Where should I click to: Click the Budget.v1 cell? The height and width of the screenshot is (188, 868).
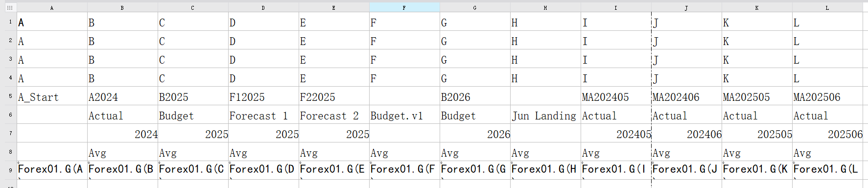click(404, 115)
